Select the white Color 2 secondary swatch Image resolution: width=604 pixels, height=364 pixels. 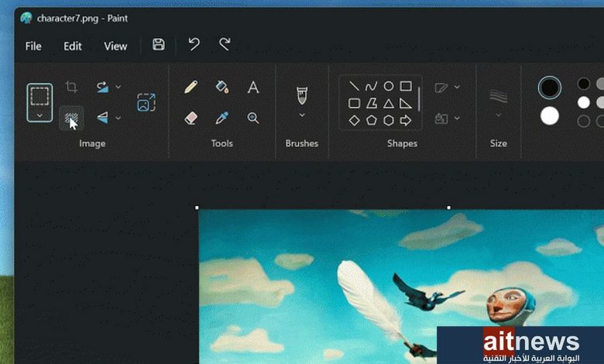(550, 115)
